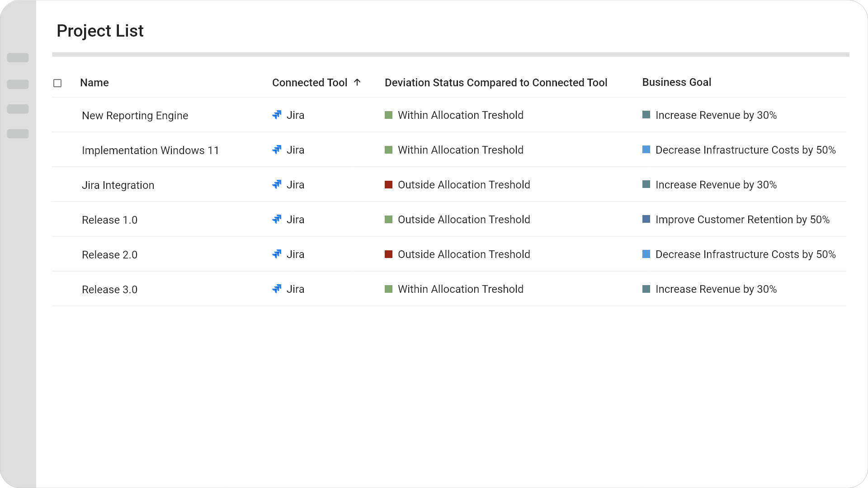Viewport: 868px width, 488px height.
Task: Click the blue goal square for Release 2.0
Action: pos(646,254)
